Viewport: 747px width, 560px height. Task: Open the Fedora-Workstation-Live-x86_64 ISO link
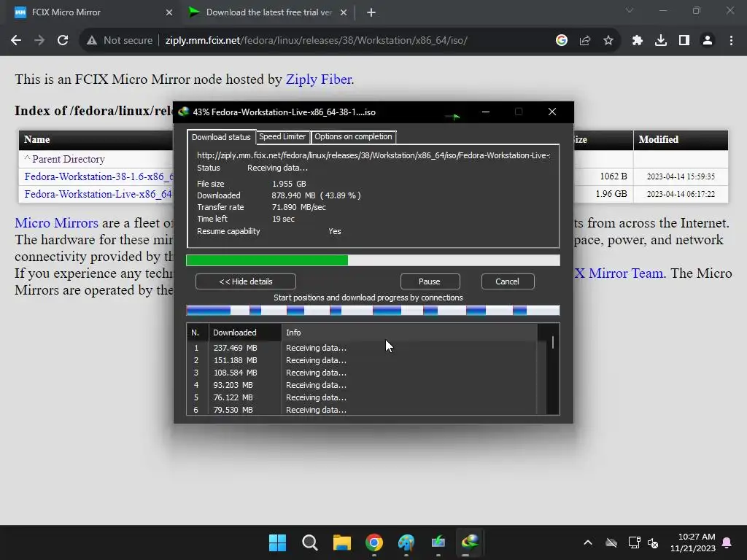tap(98, 194)
